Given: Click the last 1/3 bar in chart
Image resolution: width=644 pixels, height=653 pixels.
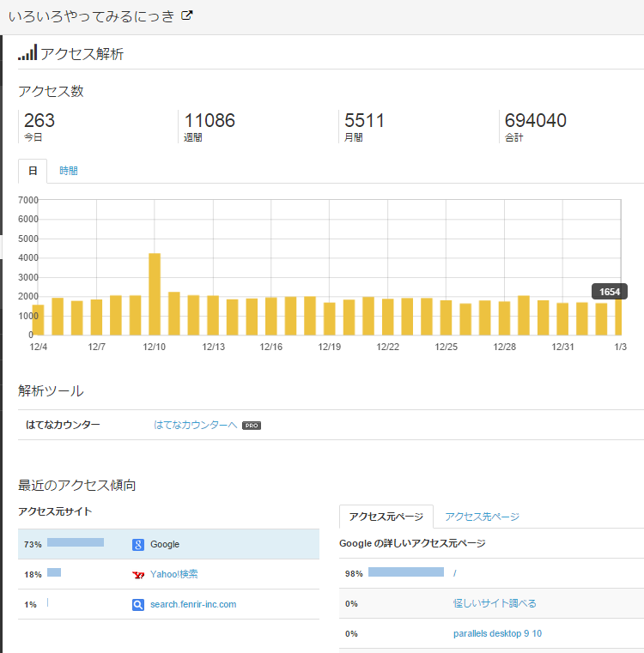Looking at the screenshot, I should click(x=618, y=317).
